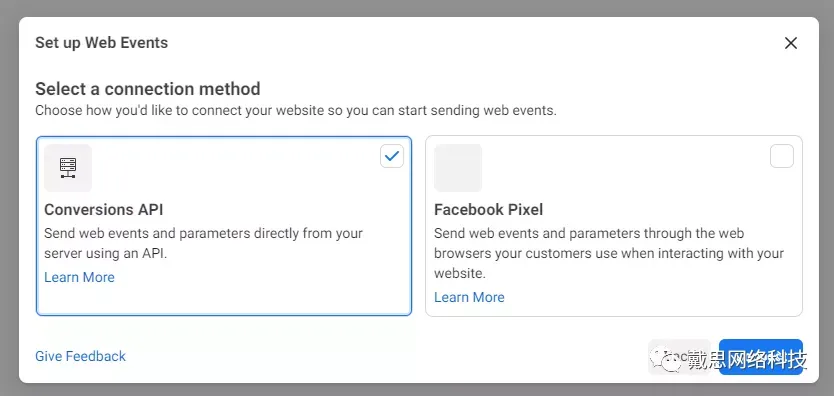Select the Facebook Pixel card title

point(488,209)
